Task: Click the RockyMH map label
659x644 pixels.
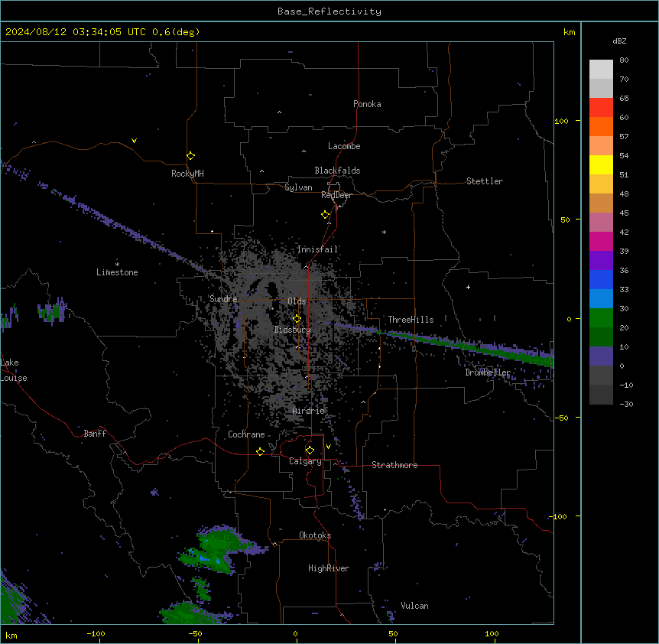Action: [187, 174]
